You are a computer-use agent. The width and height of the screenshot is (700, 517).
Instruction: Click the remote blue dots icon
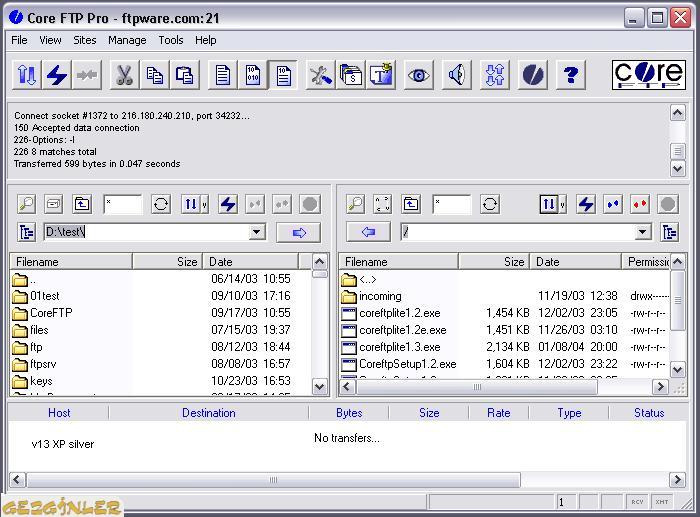click(613, 204)
